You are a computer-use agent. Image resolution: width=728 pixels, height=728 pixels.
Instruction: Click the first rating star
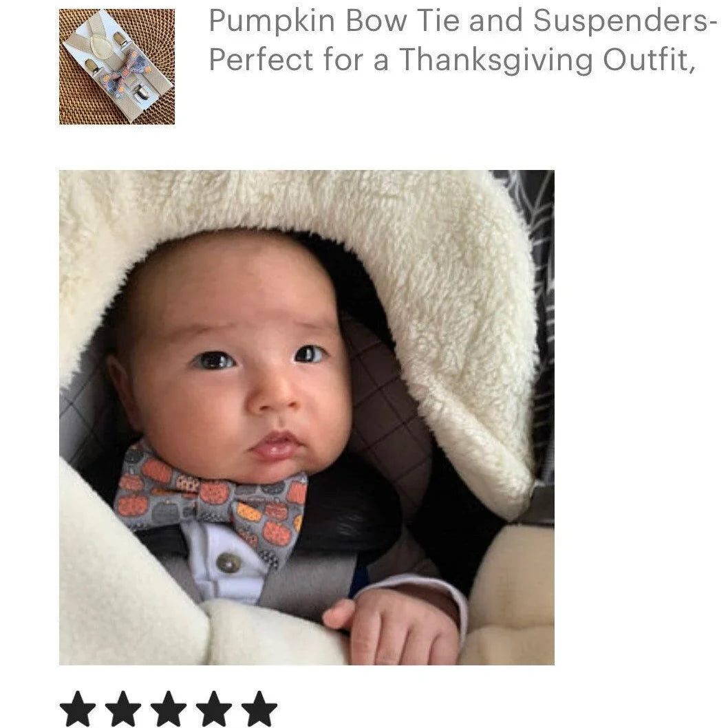coord(78,709)
